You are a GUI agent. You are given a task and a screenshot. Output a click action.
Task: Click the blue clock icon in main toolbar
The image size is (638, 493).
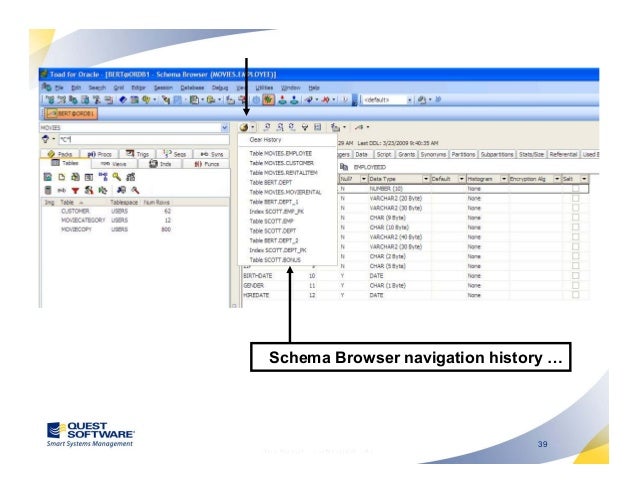[256, 100]
